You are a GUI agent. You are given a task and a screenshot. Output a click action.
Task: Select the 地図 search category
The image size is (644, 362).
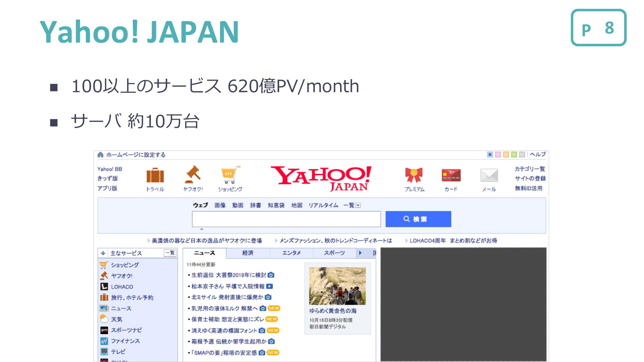(297, 205)
